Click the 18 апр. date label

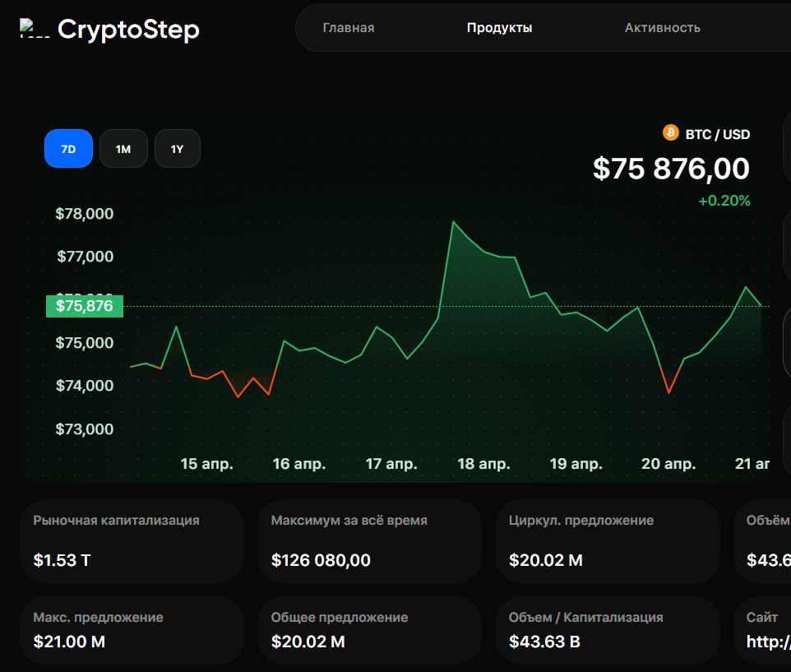pyautogui.click(x=483, y=464)
